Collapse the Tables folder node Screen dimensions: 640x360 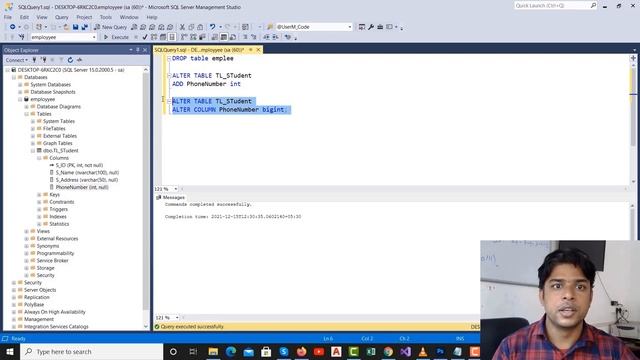(27, 114)
